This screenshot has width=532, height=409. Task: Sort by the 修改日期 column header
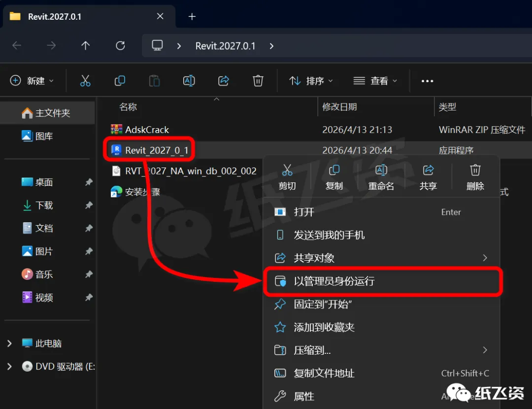339,107
